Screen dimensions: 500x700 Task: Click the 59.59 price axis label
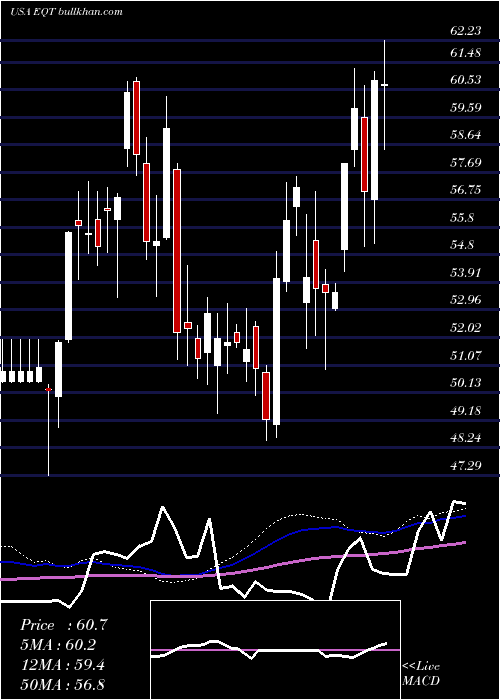click(466, 108)
